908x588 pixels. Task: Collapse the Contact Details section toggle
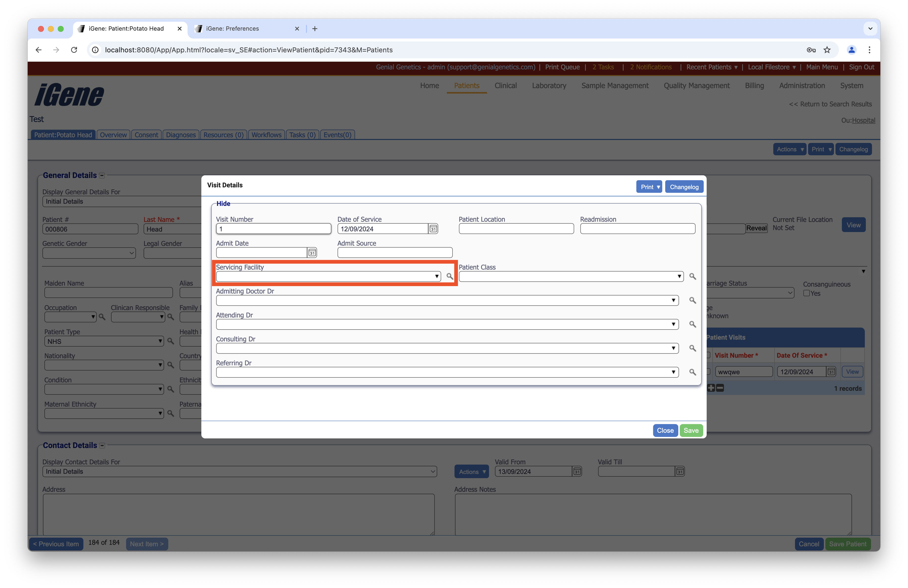(102, 446)
